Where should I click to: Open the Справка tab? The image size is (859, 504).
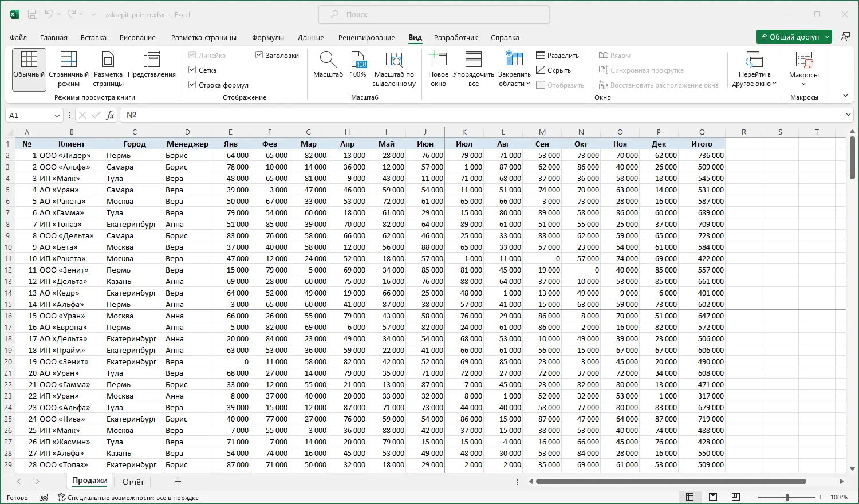point(505,38)
